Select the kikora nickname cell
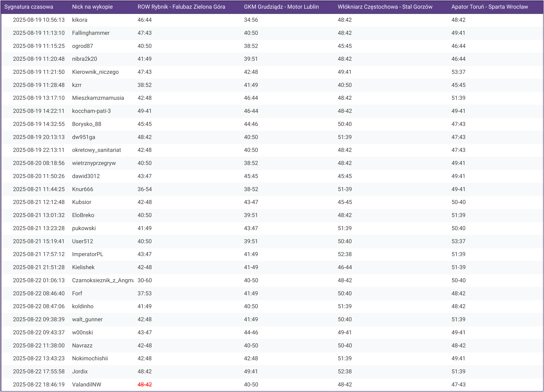Screen dimensions: 544x392 [80, 20]
